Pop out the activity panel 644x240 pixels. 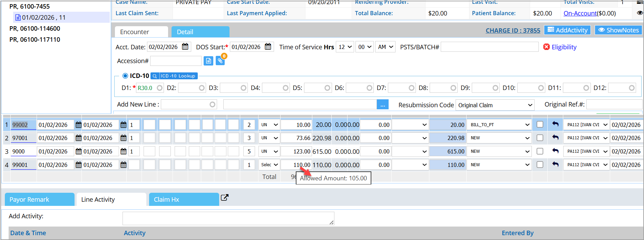pos(225,198)
